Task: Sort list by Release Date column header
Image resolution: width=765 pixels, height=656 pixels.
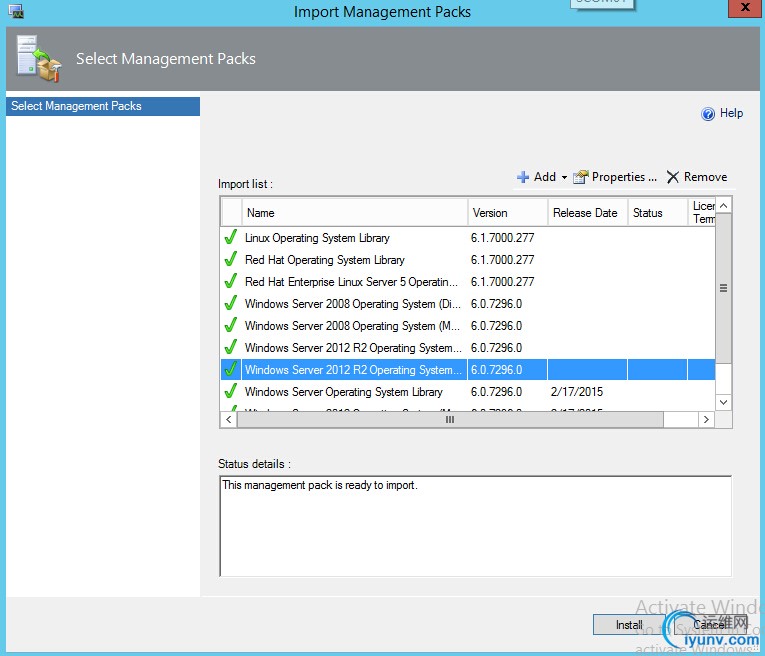Action: coord(587,213)
